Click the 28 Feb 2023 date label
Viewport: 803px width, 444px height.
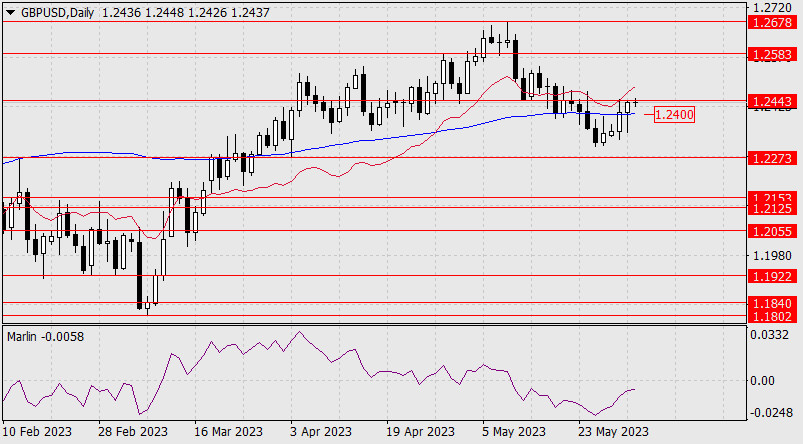coord(133,432)
